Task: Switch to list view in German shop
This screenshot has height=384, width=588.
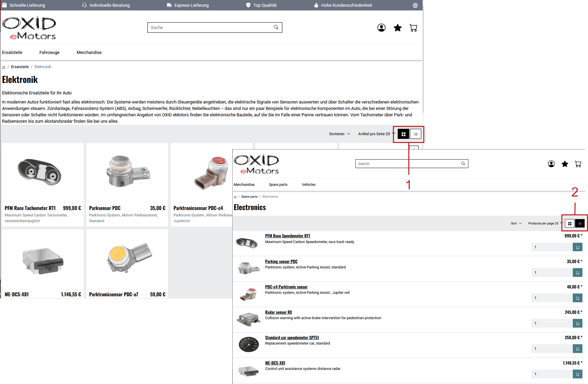Action: click(415, 134)
